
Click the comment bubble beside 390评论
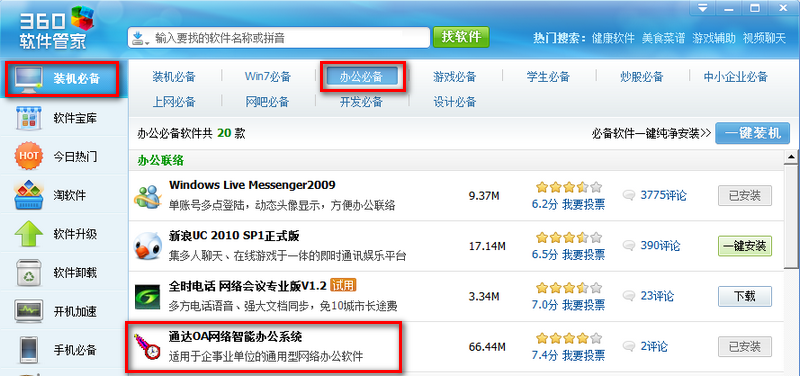(629, 245)
